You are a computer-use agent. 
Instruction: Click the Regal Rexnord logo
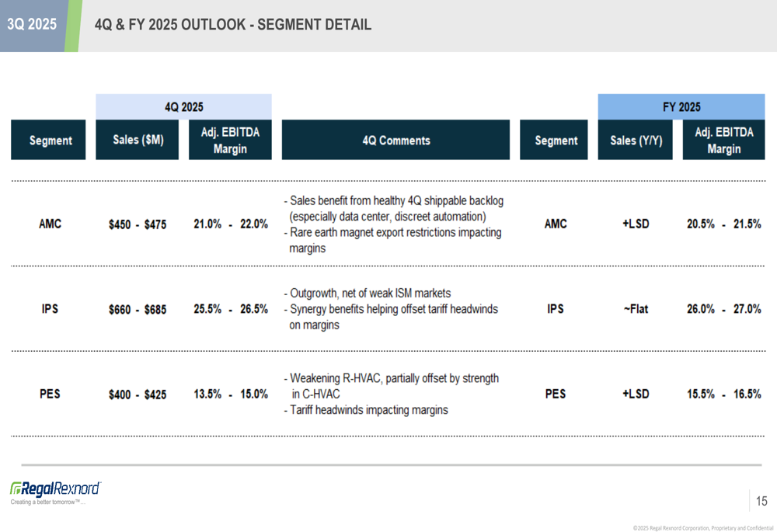(55, 489)
